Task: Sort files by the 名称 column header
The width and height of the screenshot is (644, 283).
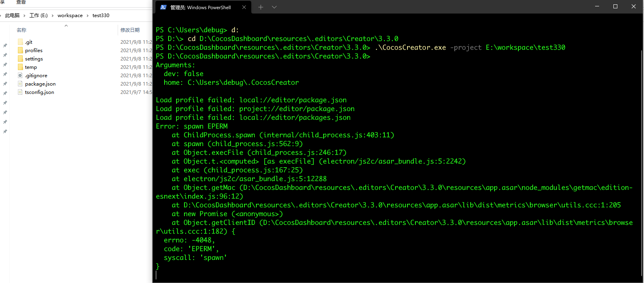Action: pyautogui.click(x=21, y=30)
